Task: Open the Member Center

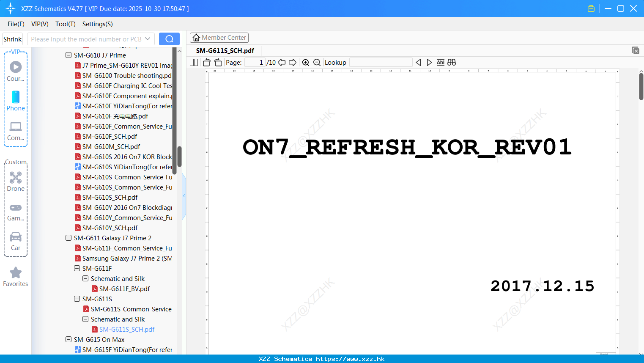Action: [x=219, y=38]
